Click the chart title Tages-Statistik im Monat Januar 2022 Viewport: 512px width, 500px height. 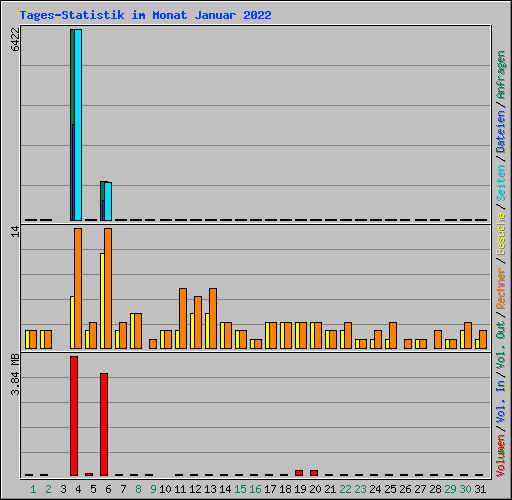[x=145, y=15]
